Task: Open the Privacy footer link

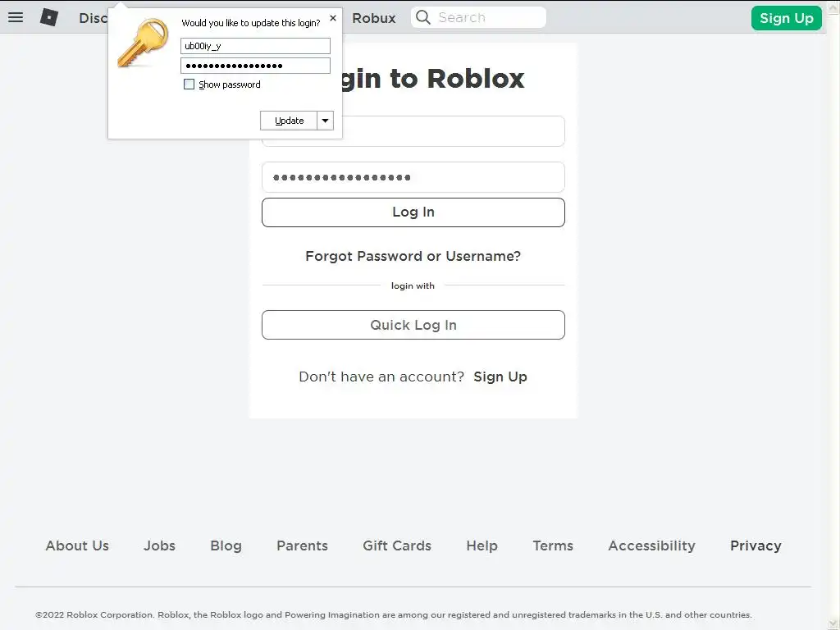Action: point(756,546)
